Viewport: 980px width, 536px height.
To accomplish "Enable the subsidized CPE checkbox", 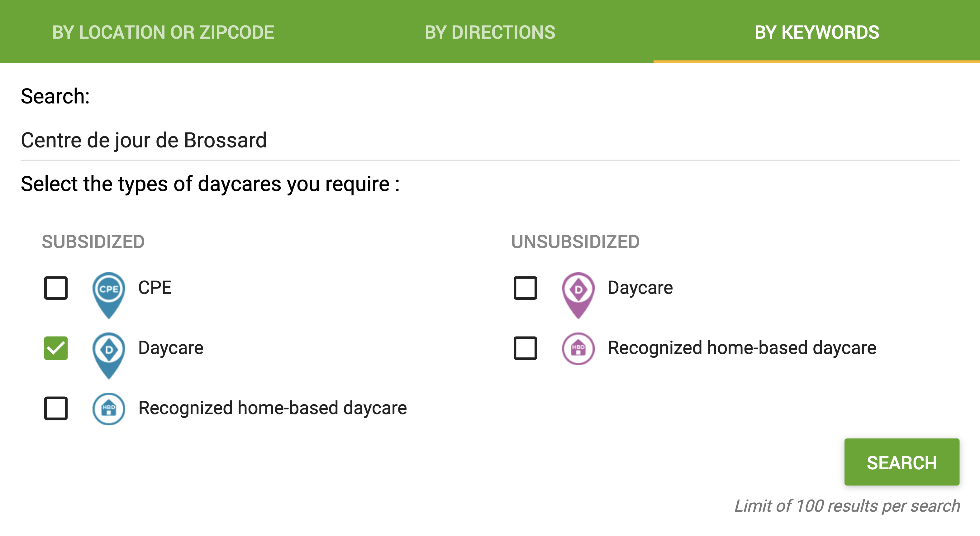I will pyautogui.click(x=56, y=288).
